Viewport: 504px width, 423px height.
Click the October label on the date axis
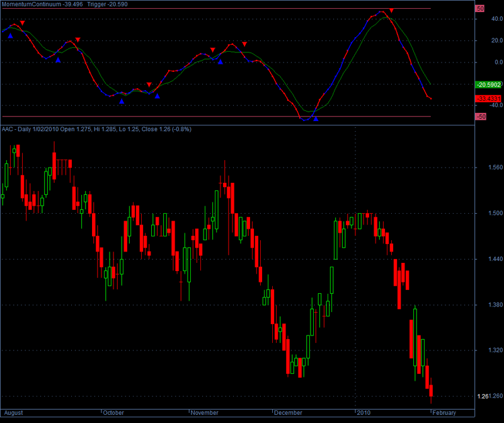[113, 413]
